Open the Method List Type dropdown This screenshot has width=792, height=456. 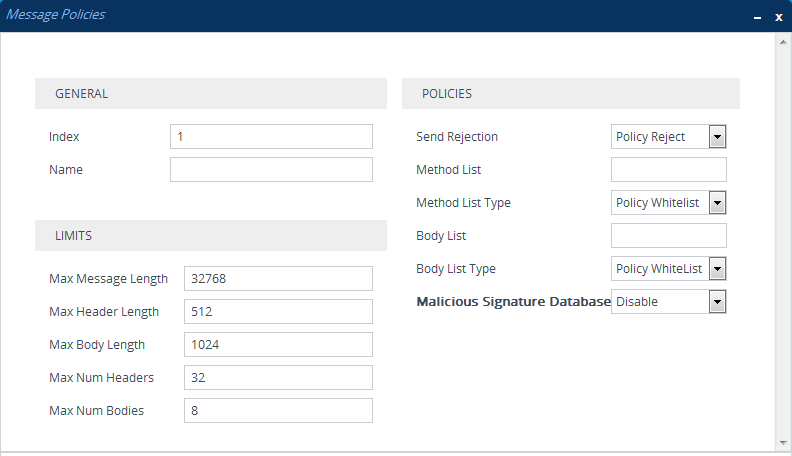(x=669, y=202)
